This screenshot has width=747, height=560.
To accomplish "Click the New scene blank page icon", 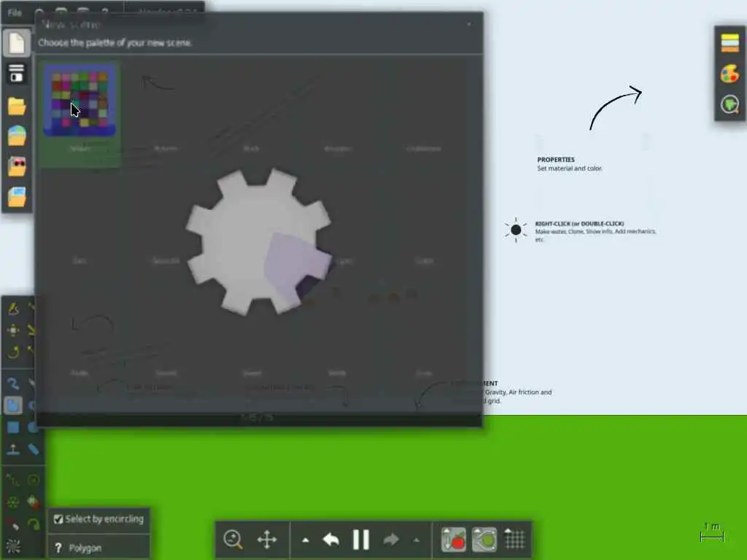I will 17,43.
